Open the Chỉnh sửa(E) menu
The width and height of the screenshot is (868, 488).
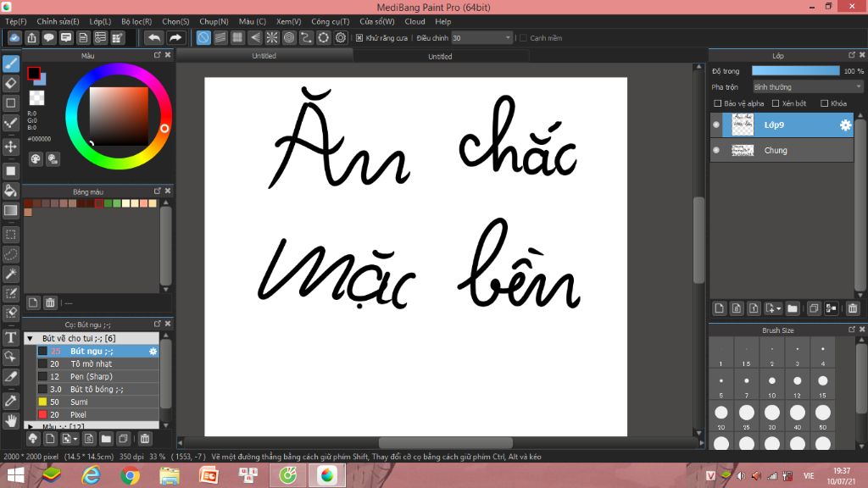tap(58, 21)
